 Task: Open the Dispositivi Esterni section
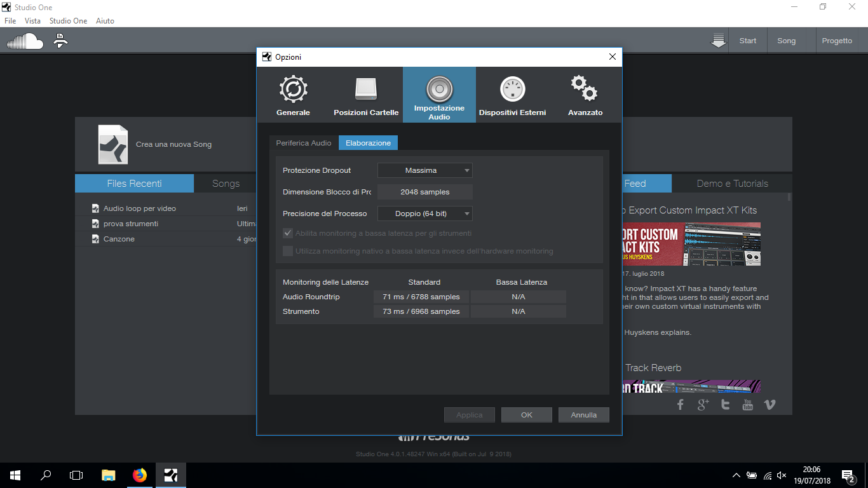pos(512,95)
